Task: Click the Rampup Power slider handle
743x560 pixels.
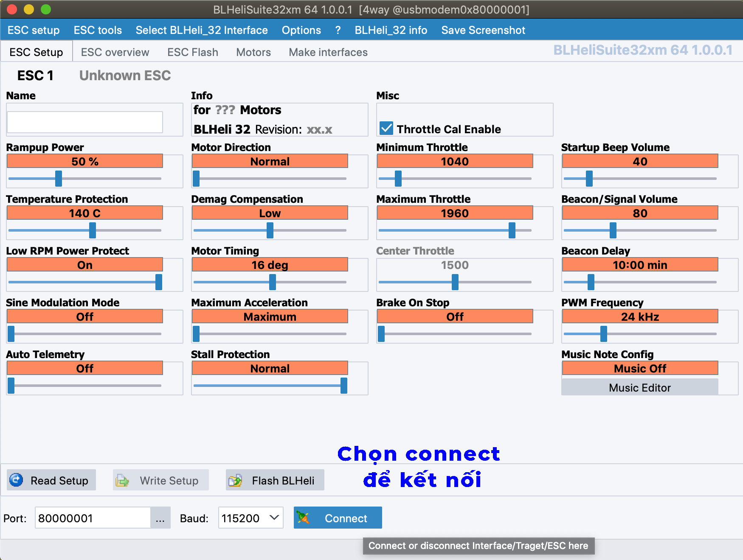Action: pos(59,179)
